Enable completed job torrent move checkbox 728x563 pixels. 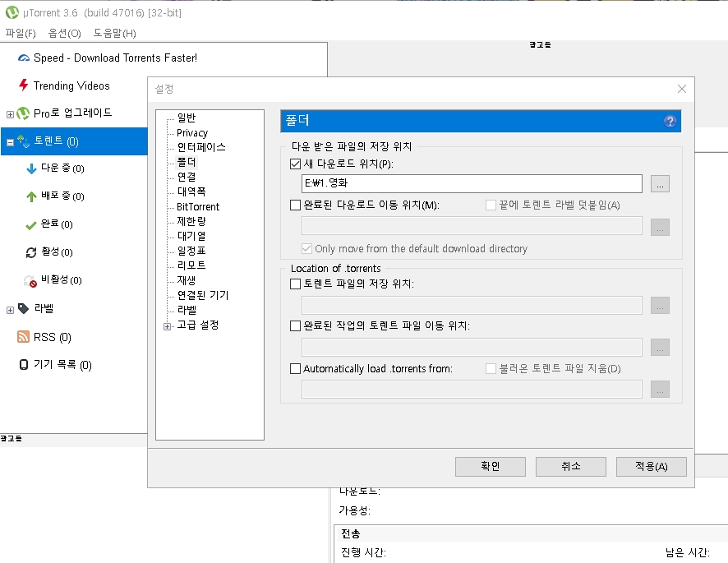295,326
